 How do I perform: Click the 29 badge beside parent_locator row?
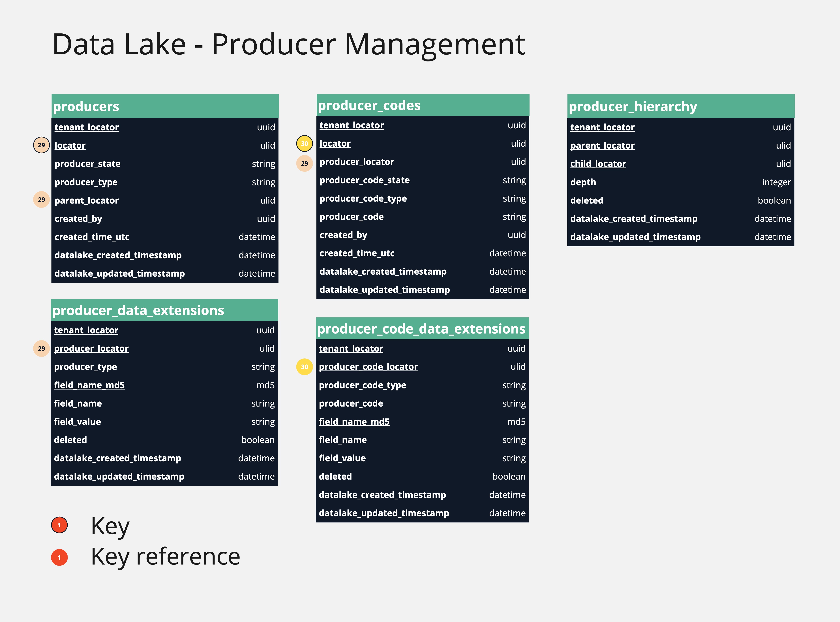click(41, 200)
